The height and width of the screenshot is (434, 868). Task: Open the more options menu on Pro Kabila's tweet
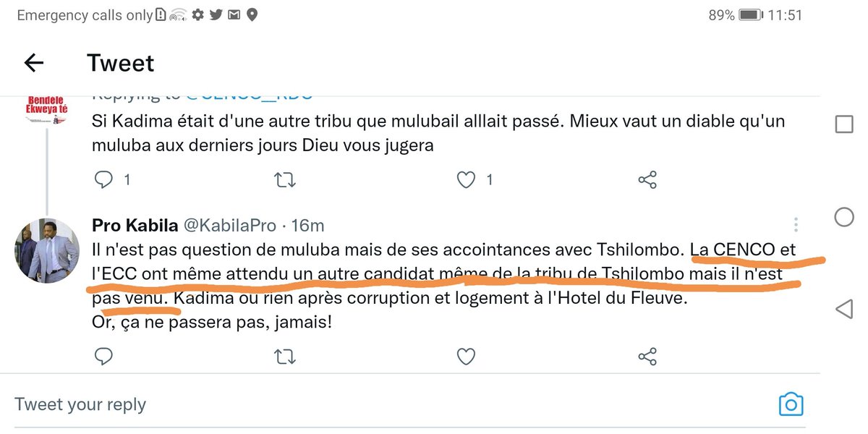point(796,224)
